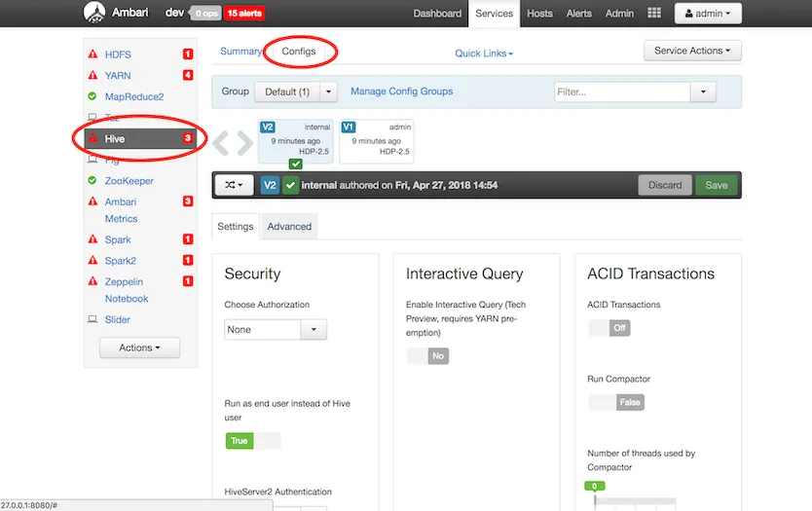Viewport: 812px width, 511px height.
Task: Adjust Number of threads used by Compactor slider
Action: pos(595,500)
